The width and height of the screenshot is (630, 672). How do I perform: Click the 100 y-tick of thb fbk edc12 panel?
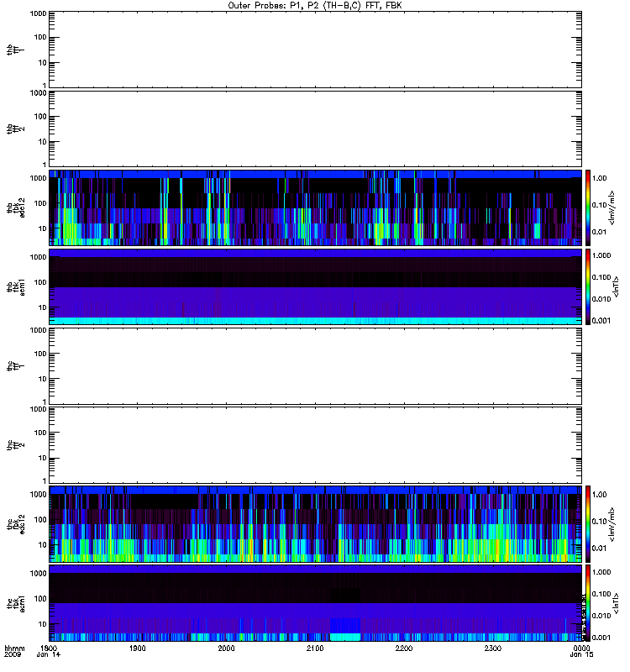(40, 203)
